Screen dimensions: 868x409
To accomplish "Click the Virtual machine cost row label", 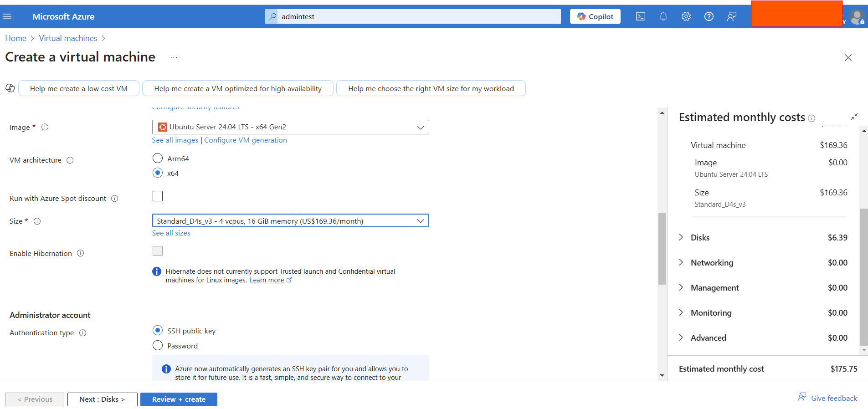I will pos(718,145).
